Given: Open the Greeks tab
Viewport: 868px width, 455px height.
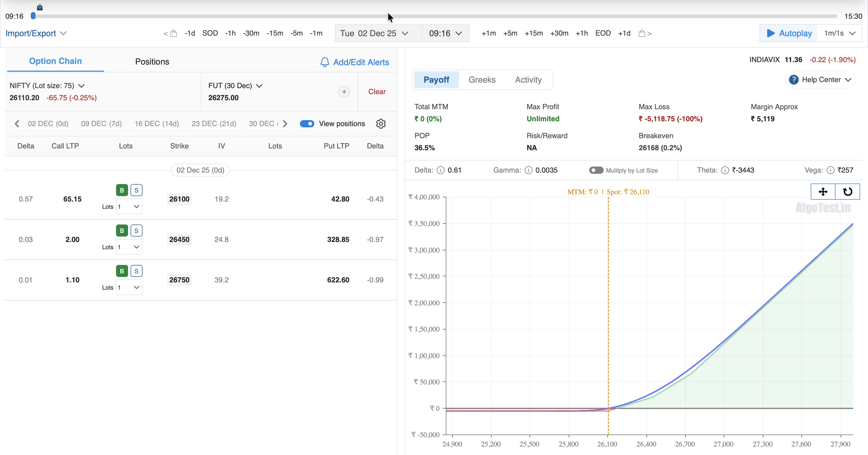Looking at the screenshot, I should [x=482, y=80].
